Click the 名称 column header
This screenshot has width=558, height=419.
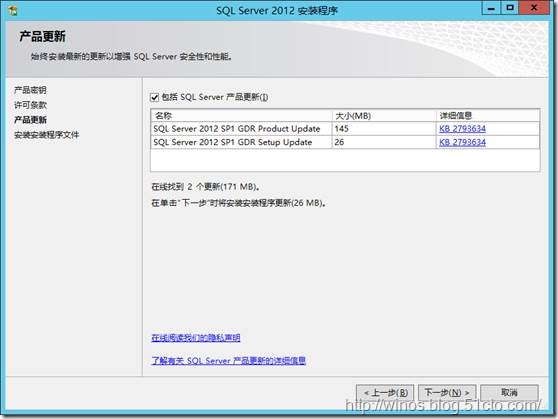241,116
